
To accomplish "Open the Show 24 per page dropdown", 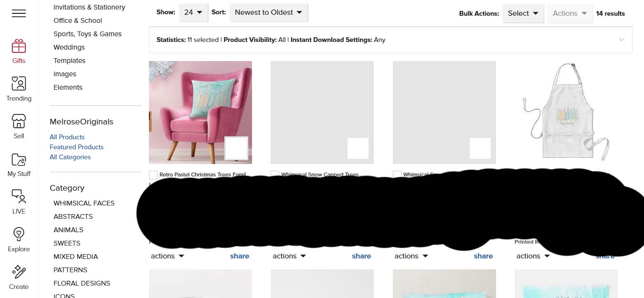I will 193,12.
